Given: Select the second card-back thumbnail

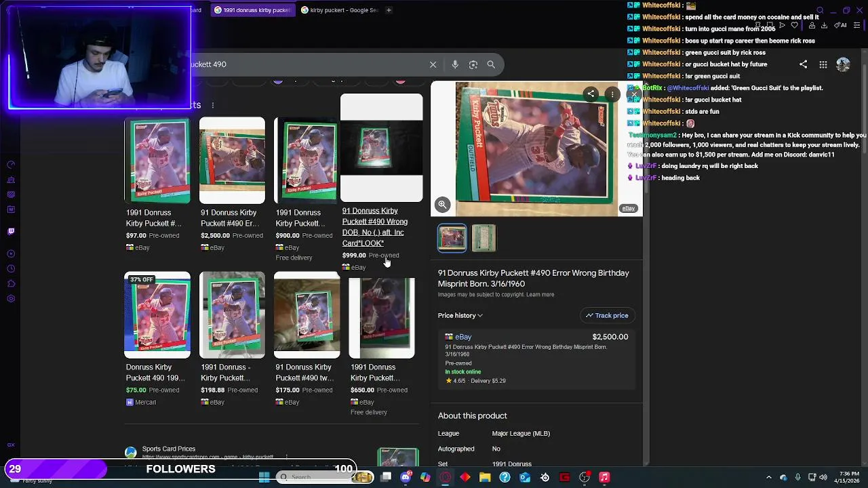Looking at the screenshot, I should point(484,238).
